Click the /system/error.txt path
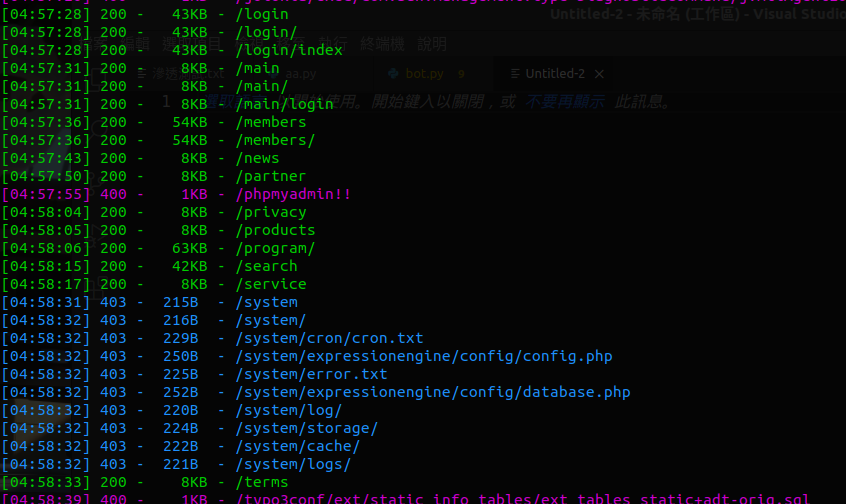The width and height of the screenshot is (846, 504). pos(311,374)
